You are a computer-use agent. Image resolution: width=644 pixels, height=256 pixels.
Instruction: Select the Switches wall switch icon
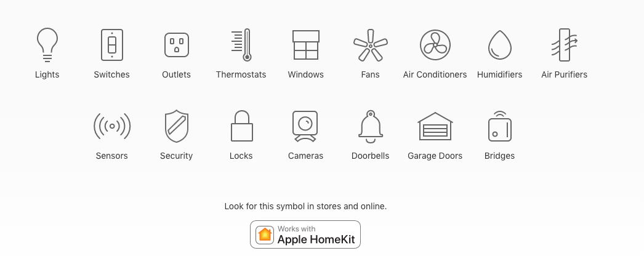[x=111, y=45]
